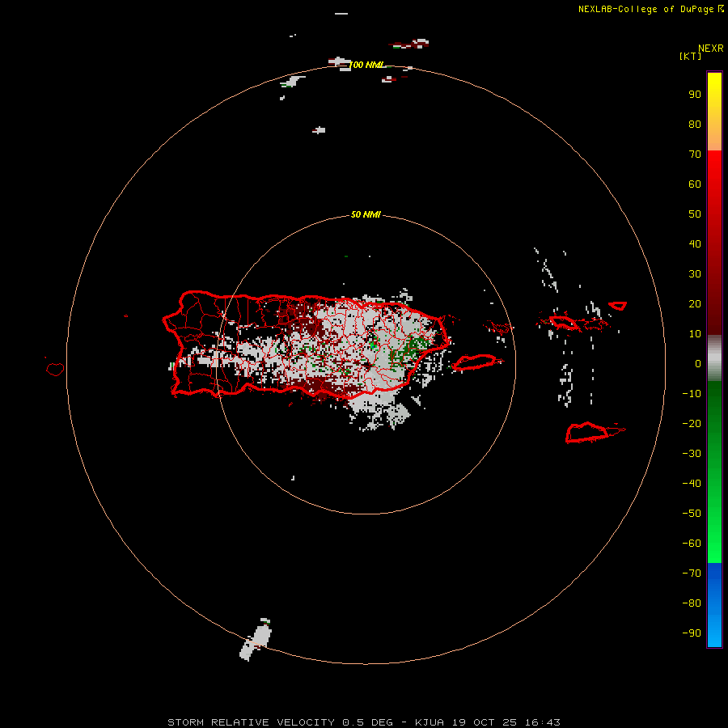Click the -40 knot scale label
Screen dimensions: 728x728
692,484
